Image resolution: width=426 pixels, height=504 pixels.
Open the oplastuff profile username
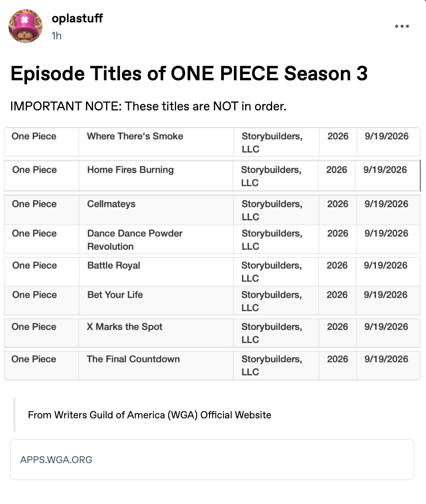pos(77,18)
